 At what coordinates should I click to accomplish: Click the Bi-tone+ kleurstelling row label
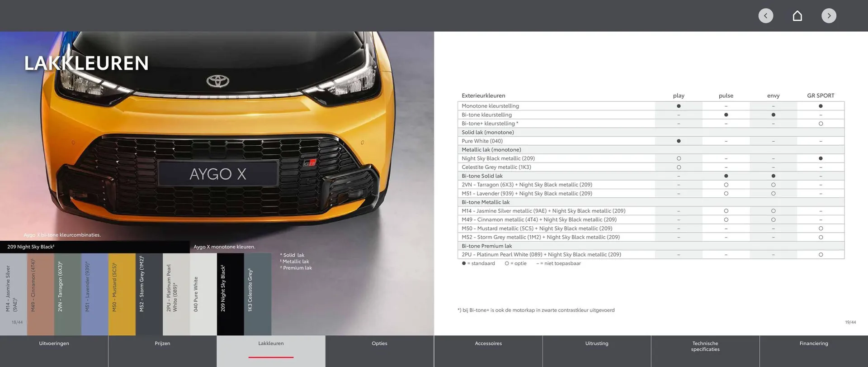[x=490, y=124]
